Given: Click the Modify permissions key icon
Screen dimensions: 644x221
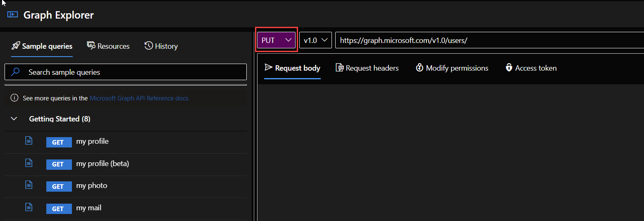Looking at the screenshot, I should coord(420,68).
